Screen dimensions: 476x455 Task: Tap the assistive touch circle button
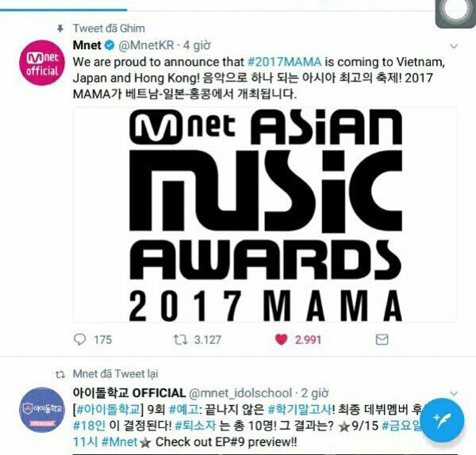(455, 12)
